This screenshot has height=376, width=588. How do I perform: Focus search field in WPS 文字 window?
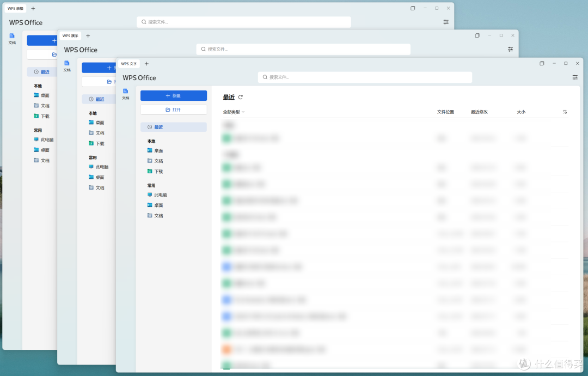click(x=365, y=77)
